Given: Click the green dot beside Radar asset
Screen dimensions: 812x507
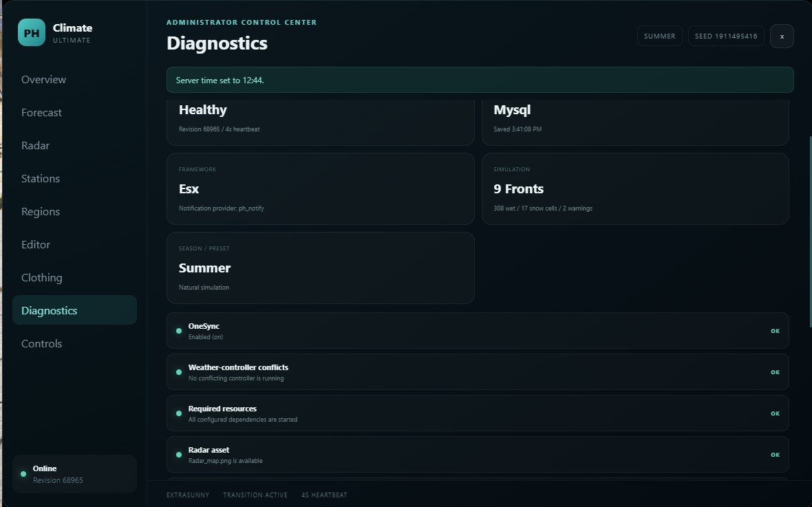Looking at the screenshot, I should tap(179, 455).
